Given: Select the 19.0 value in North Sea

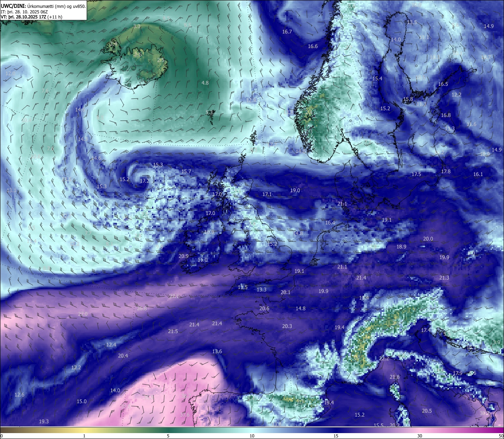Looking at the screenshot, I should point(295,191).
